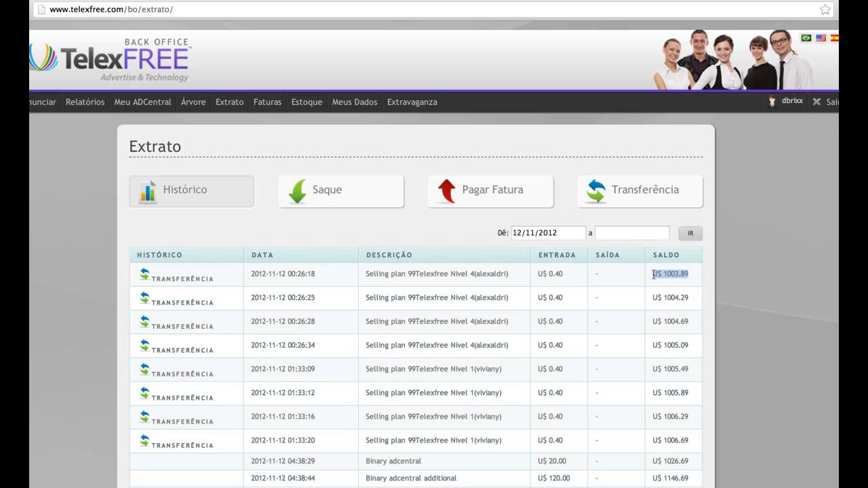Open the Faturas menu
Screen dimensions: 868x488
click(267, 102)
